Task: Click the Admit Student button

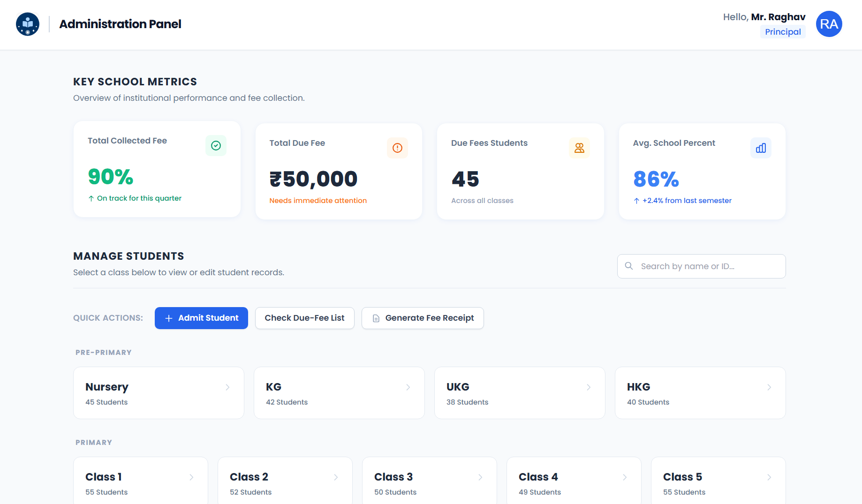Action: pyautogui.click(x=201, y=318)
